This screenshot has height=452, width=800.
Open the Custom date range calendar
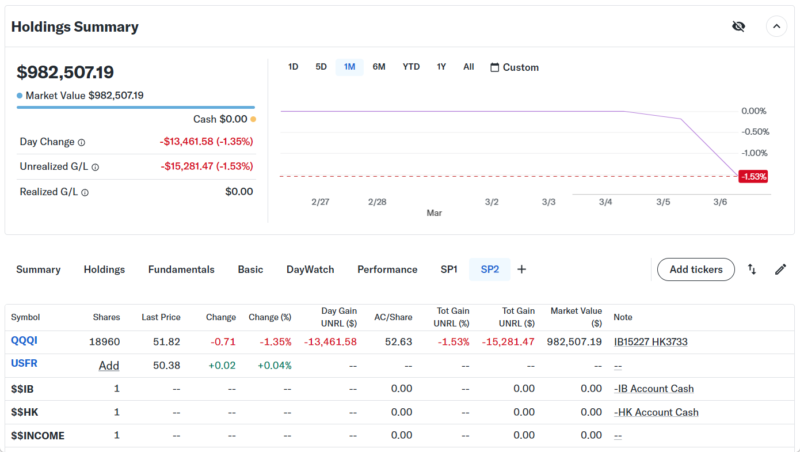(514, 67)
